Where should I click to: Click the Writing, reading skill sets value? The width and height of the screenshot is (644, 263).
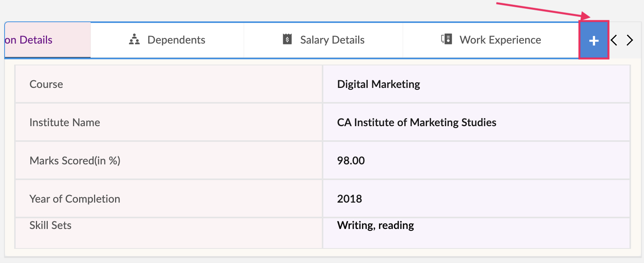click(x=375, y=225)
